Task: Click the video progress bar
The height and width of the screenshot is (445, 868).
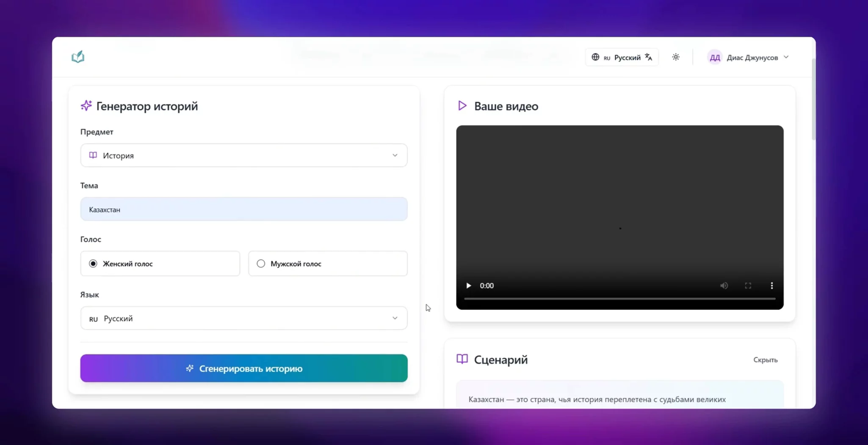Action: 619,299
